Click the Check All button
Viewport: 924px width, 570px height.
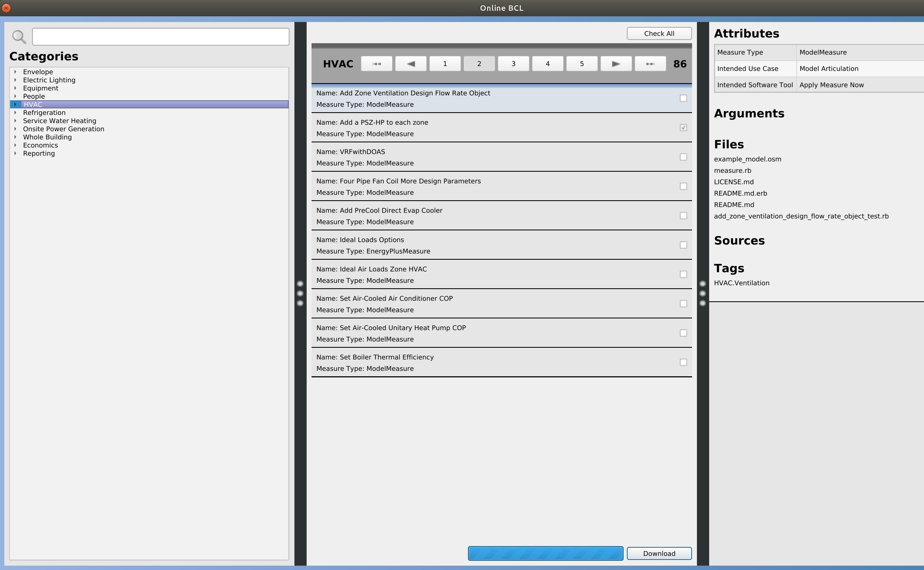pos(659,33)
